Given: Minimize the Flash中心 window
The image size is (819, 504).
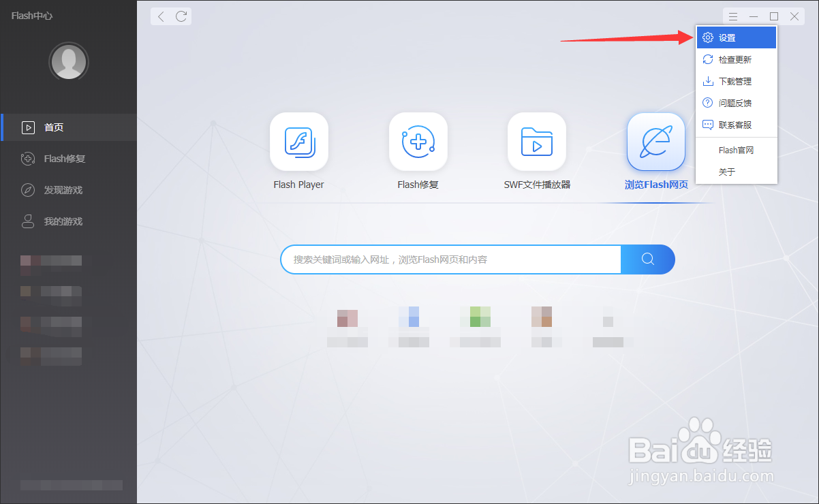Looking at the screenshot, I should [754, 16].
